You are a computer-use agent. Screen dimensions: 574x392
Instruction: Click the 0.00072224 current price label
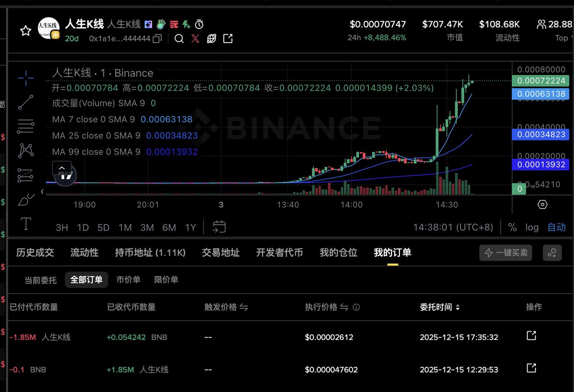tap(541, 81)
